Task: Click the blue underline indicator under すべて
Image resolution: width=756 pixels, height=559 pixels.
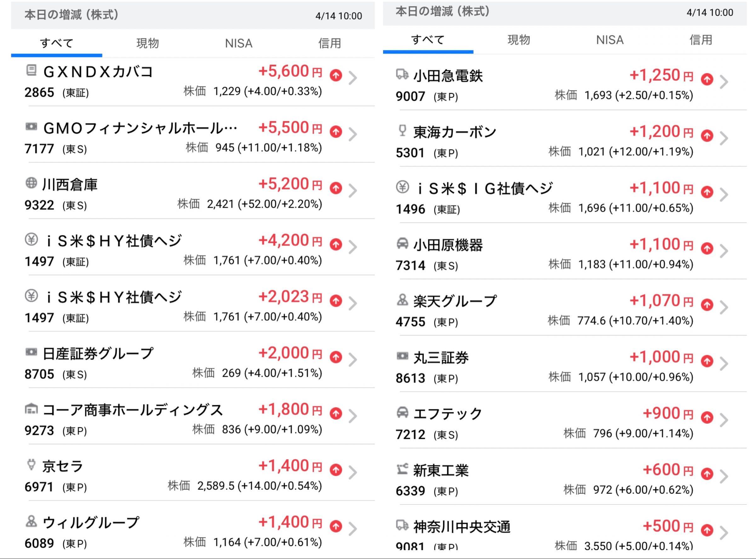Action: (x=56, y=55)
